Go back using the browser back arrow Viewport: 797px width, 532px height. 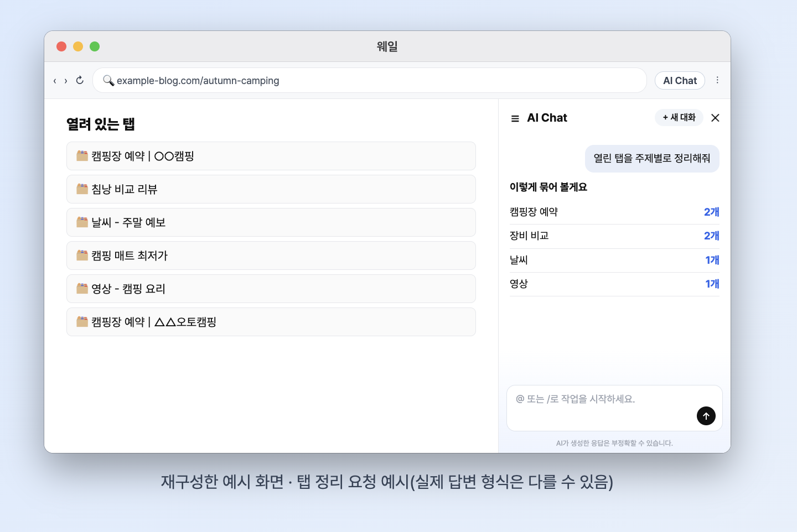(x=55, y=81)
